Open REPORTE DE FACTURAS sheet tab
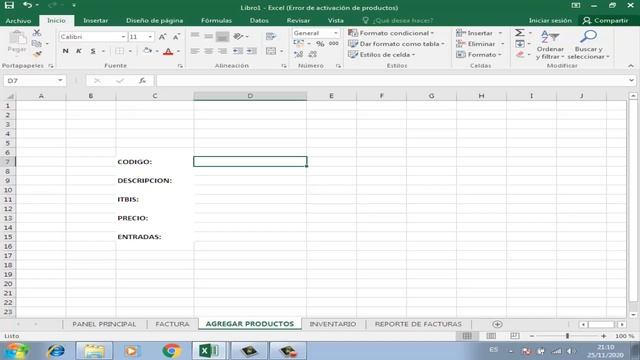 (418, 324)
